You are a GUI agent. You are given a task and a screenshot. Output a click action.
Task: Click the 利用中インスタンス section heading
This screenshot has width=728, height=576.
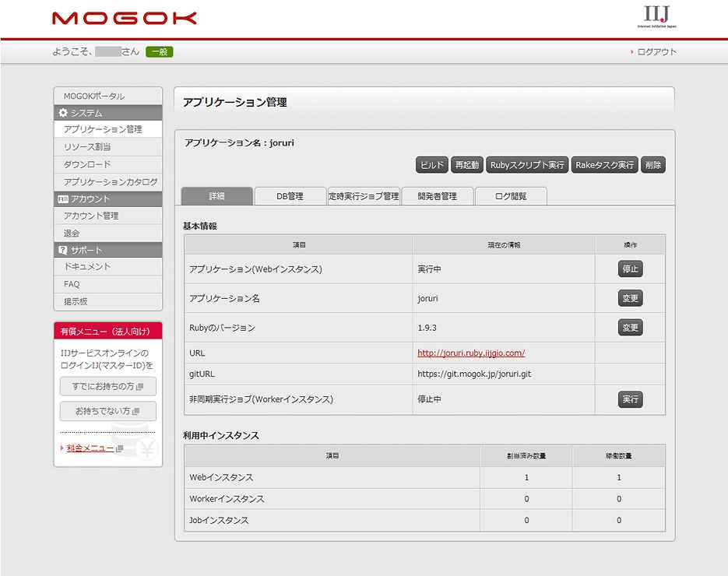click(221, 435)
